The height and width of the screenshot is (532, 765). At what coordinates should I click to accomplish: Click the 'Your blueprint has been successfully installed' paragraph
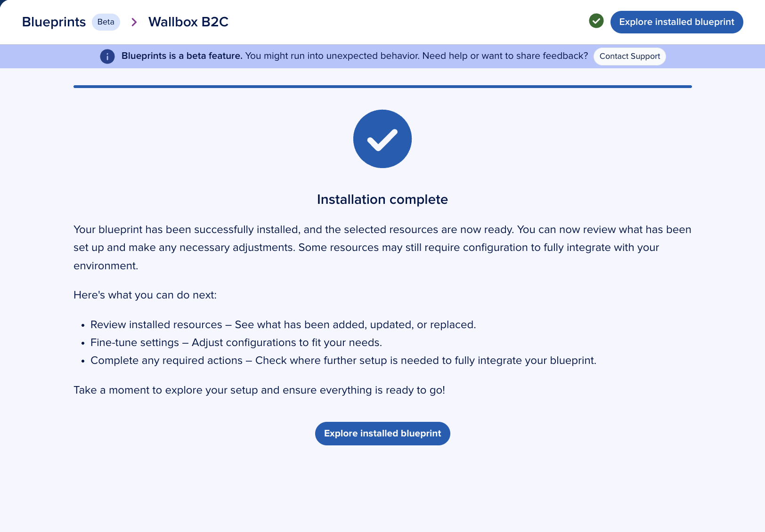click(382, 248)
